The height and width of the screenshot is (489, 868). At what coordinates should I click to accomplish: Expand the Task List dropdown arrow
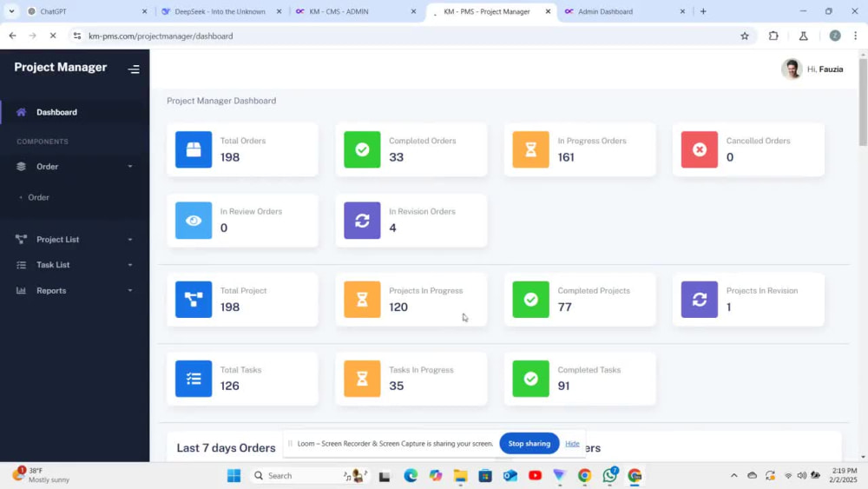pyautogui.click(x=130, y=265)
